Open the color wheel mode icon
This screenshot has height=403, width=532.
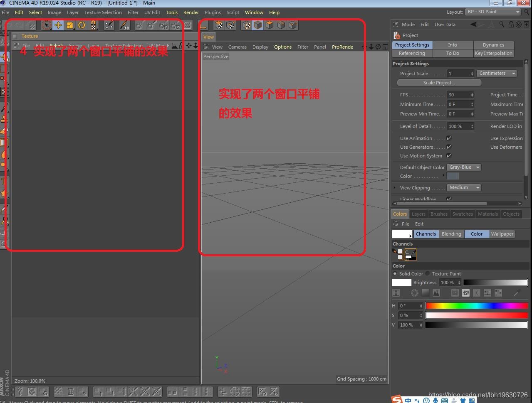click(415, 293)
